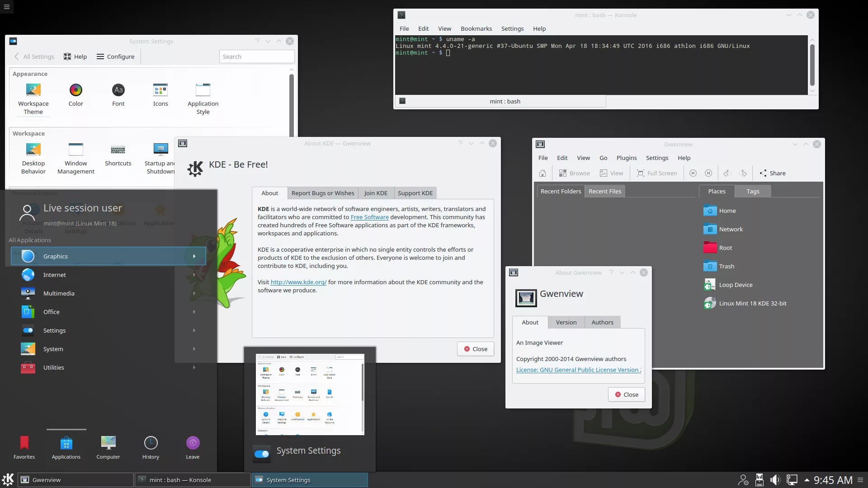This screenshot has height=488, width=868.
Task: Open Configure menu in System Settings
Action: 115,56
